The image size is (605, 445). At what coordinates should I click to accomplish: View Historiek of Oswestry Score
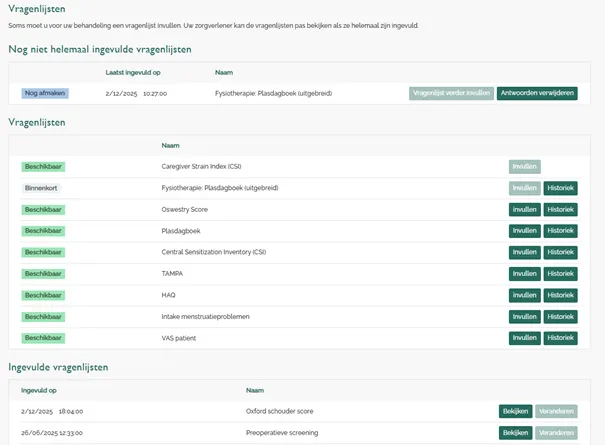click(560, 209)
